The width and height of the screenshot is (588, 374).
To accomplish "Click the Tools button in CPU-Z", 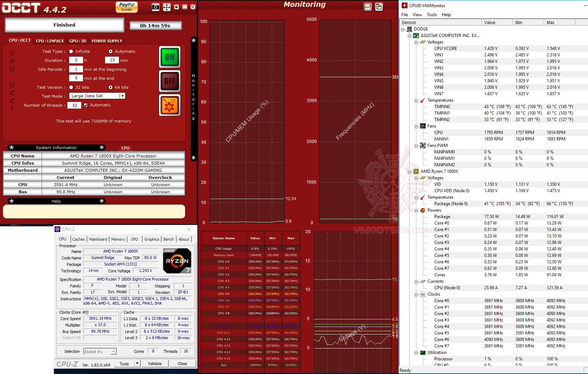I will click(x=124, y=364).
